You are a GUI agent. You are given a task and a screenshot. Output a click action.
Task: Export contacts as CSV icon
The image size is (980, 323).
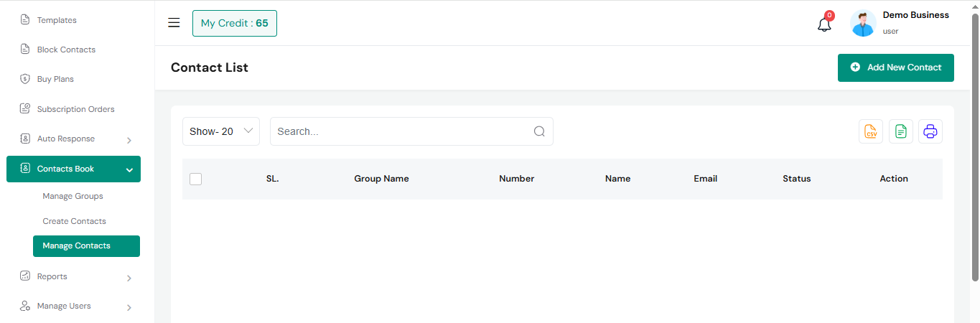(871, 131)
